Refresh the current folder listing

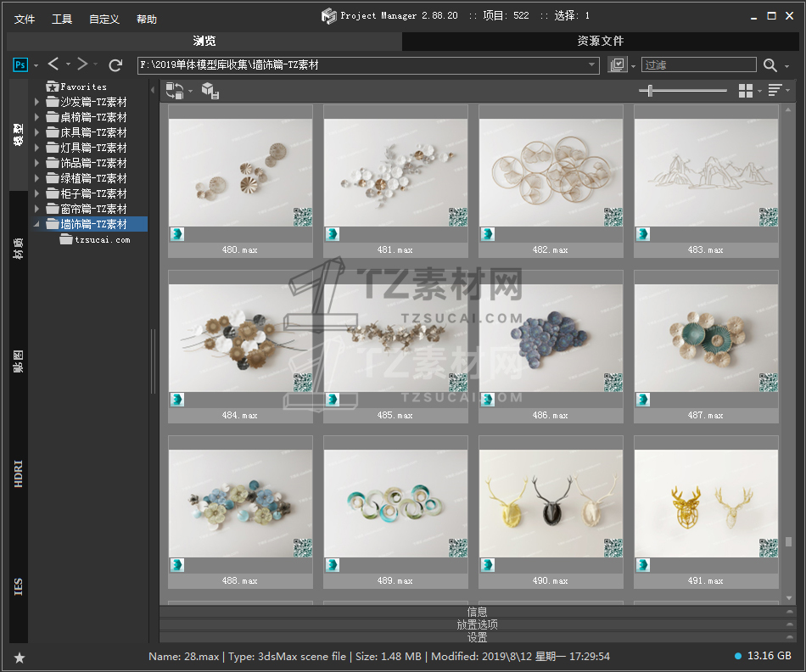click(116, 64)
